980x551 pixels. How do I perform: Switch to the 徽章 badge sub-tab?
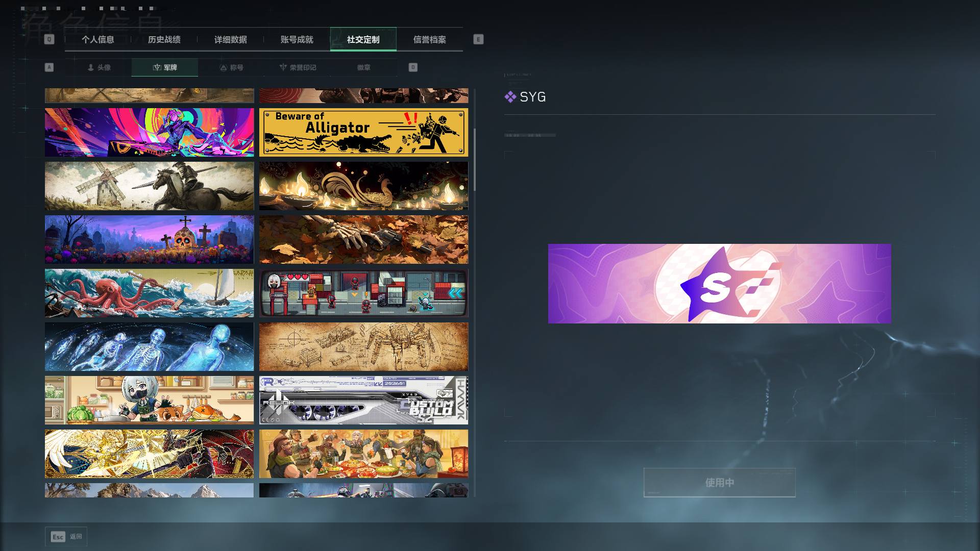364,67
